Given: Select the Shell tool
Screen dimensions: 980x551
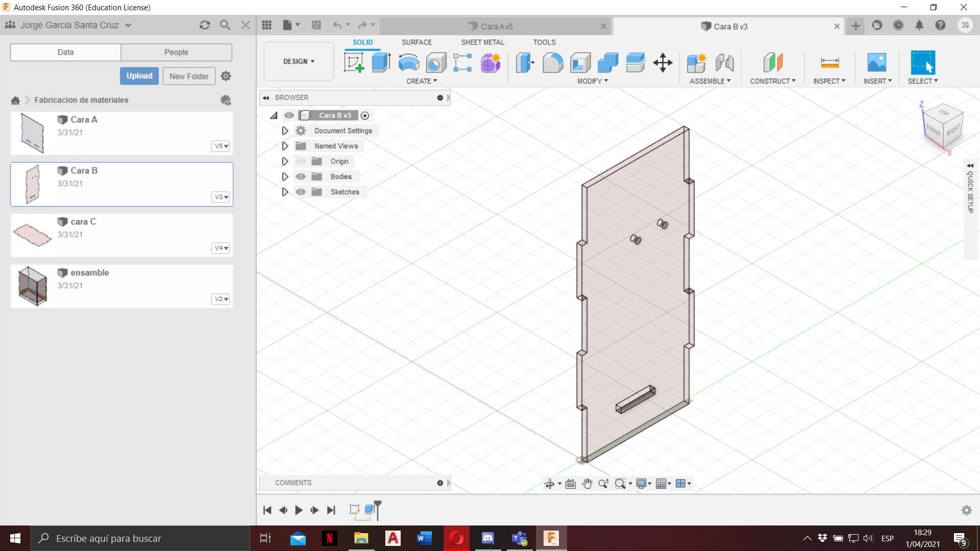Looking at the screenshot, I should [580, 63].
